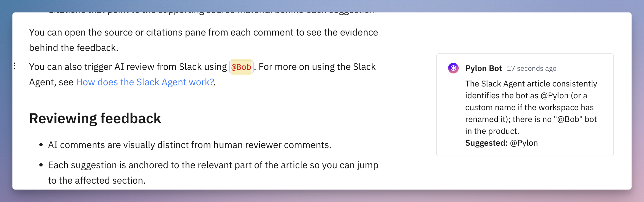Click the "17 seconds ago" timestamp
The image size is (644, 202).
pyautogui.click(x=532, y=68)
